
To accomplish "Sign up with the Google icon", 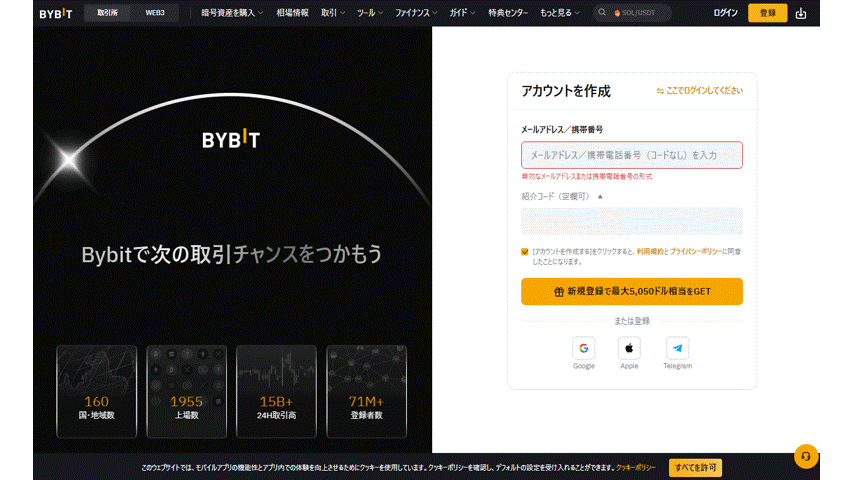I will pyautogui.click(x=584, y=348).
